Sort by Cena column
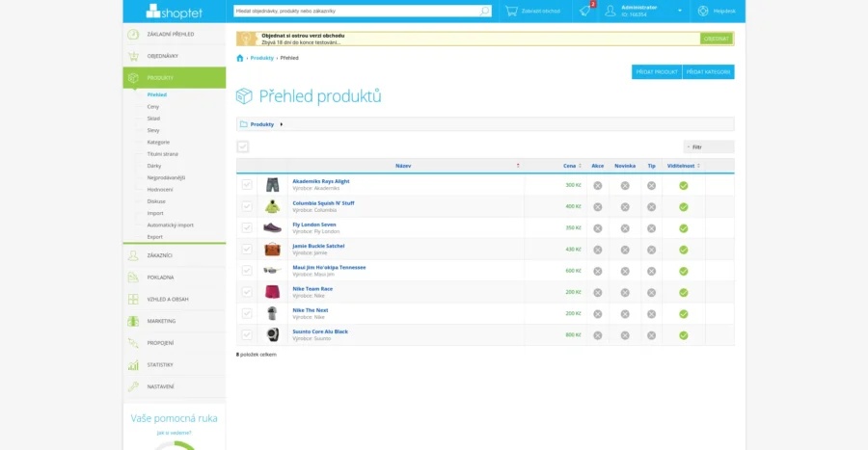 point(572,166)
